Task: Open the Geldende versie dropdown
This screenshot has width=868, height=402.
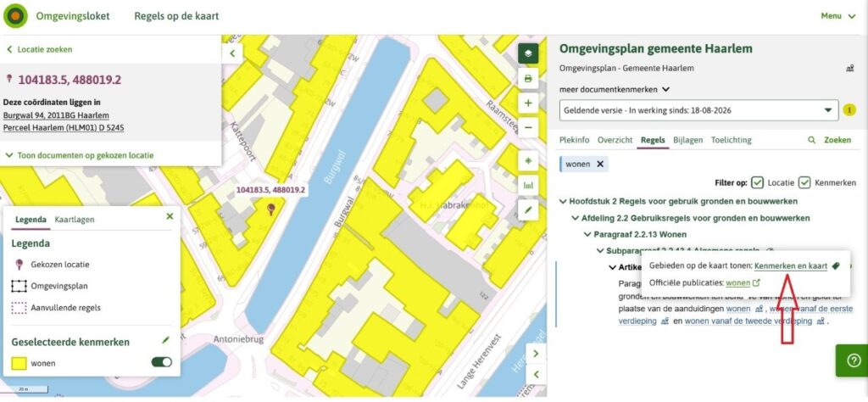Action: (698, 110)
